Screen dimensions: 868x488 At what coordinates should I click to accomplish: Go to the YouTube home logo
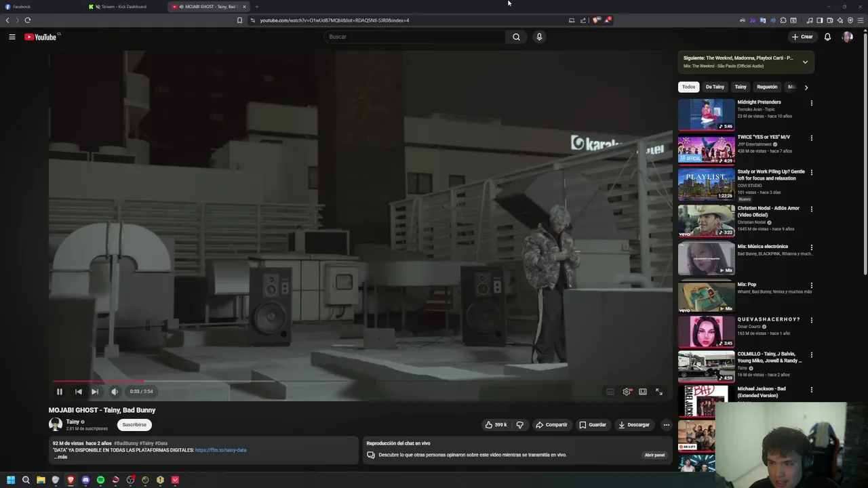pos(41,37)
